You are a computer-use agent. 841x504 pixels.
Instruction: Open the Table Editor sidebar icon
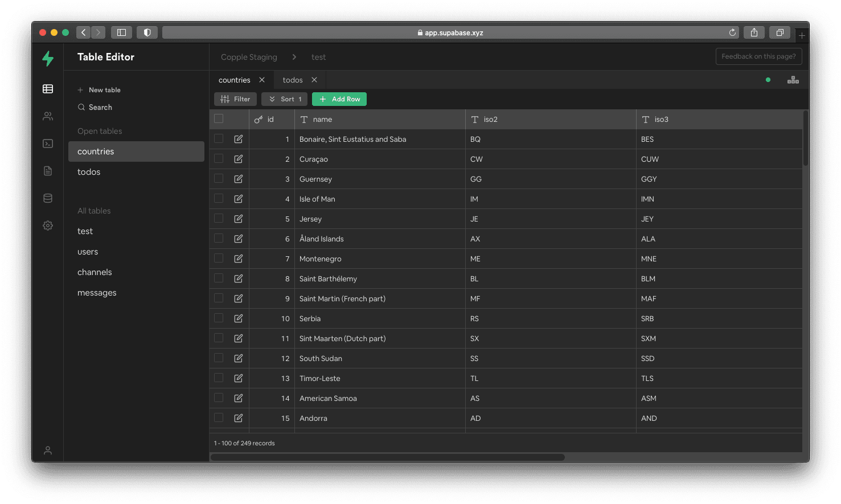48,89
